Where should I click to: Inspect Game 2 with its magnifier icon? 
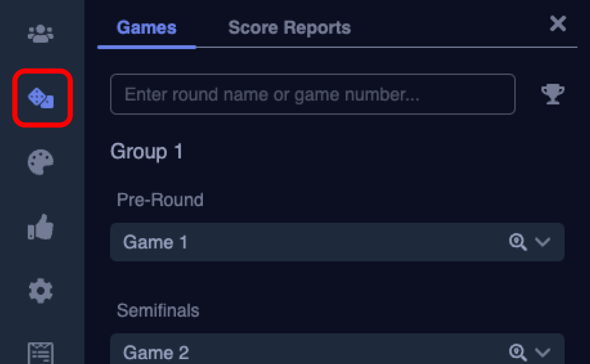click(517, 352)
